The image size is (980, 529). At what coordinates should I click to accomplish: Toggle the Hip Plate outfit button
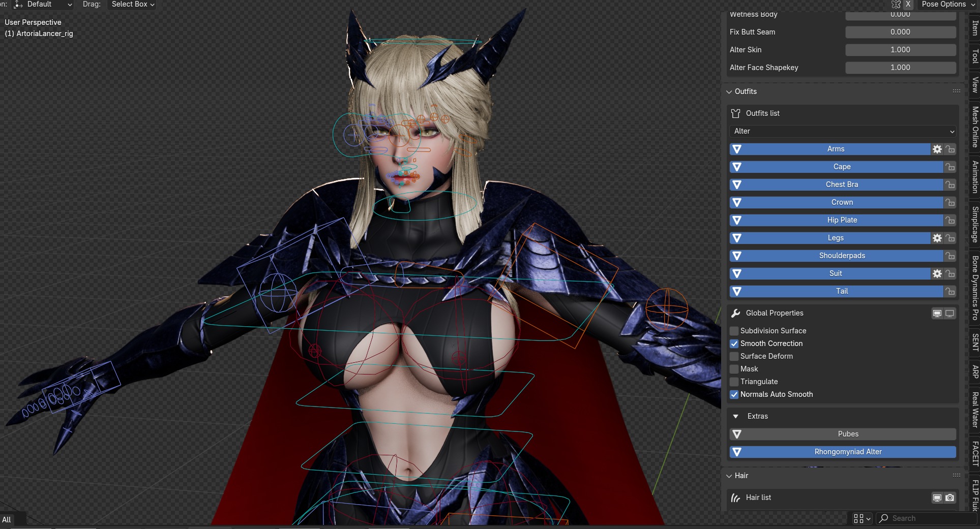(x=836, y=220)
